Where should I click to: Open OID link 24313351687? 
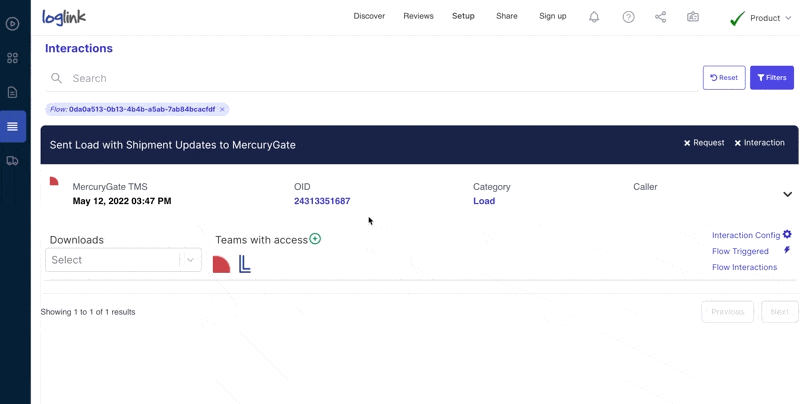click(x=322, y=201)
